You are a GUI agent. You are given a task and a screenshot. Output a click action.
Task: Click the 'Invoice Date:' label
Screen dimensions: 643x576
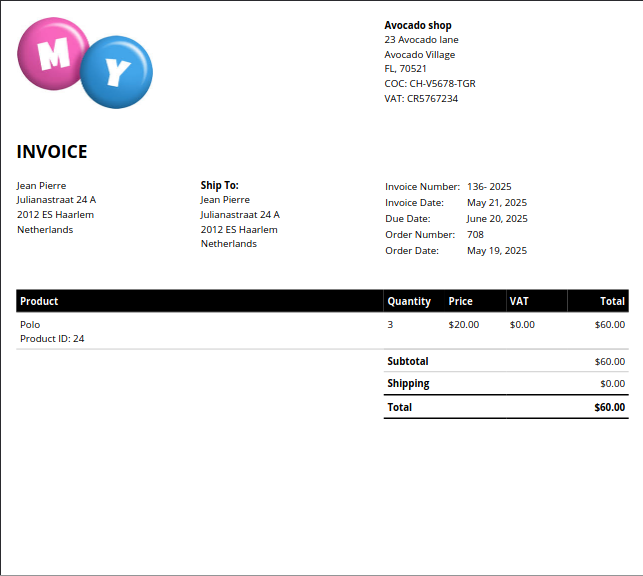[414, 203]
